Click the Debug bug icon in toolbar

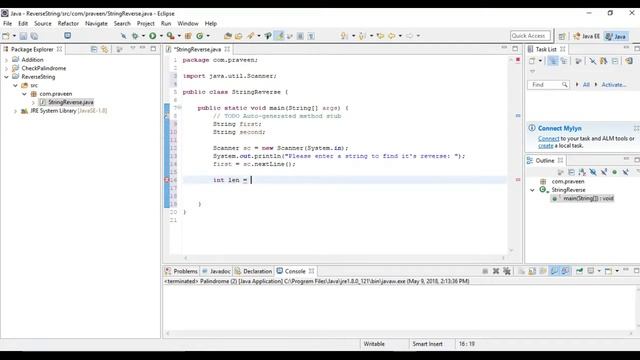[135, 36]
